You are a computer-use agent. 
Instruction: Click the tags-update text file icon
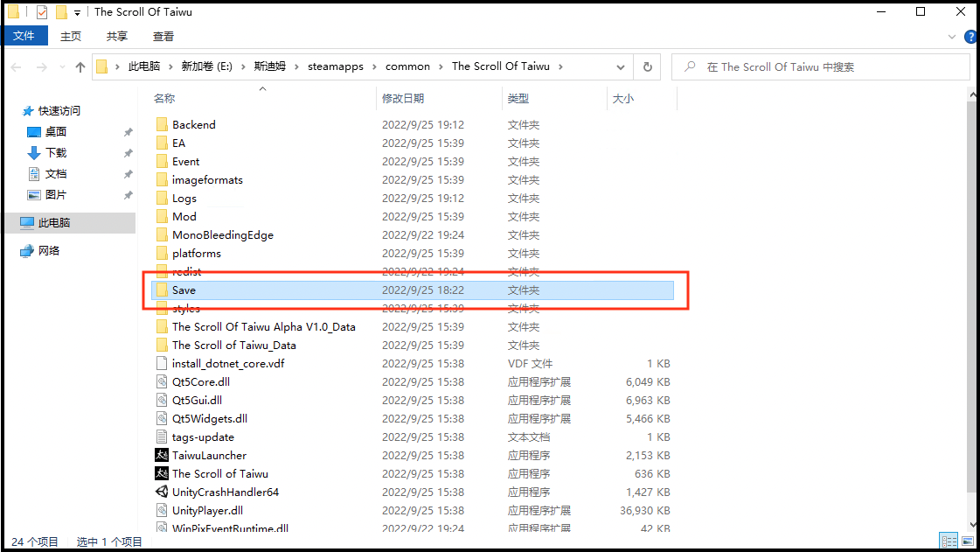[162, 437]
